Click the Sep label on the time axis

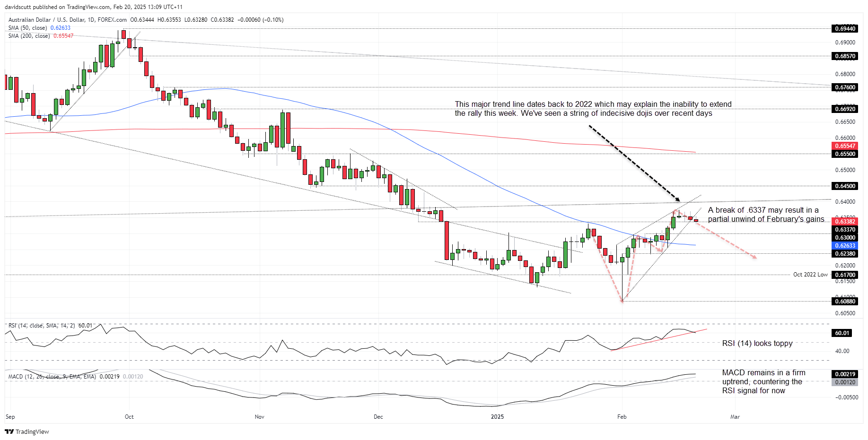tap(10, 417)
